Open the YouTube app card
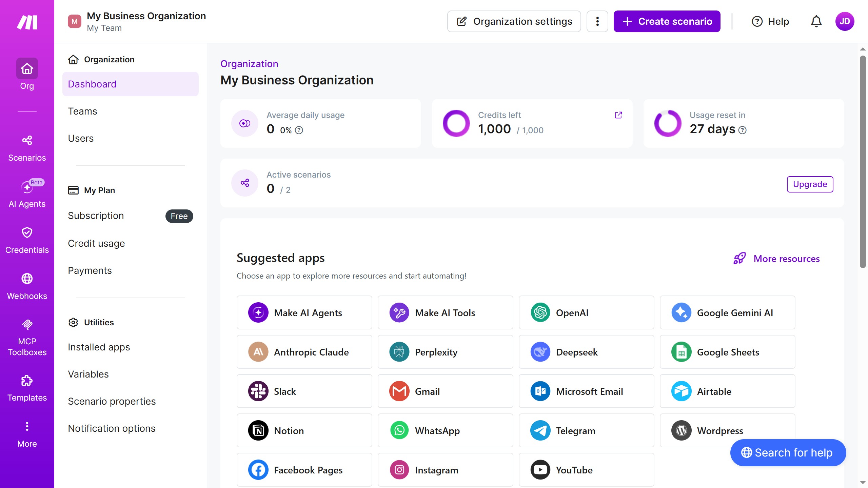 [x=587, y=470]
